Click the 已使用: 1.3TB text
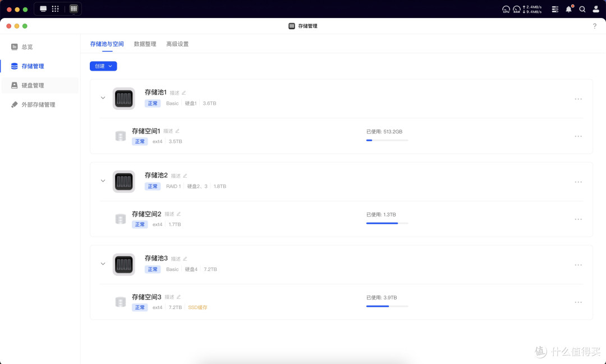 point(381,215)
